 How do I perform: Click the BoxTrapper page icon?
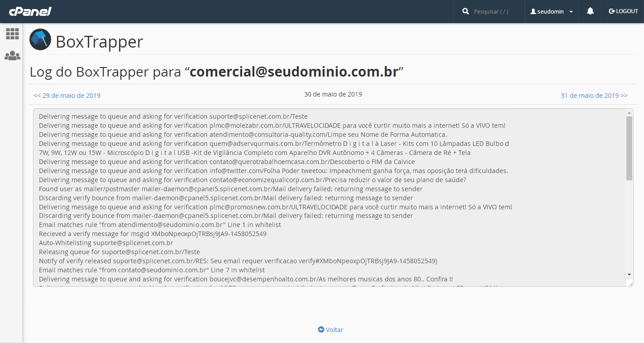(x=40, y=39)
